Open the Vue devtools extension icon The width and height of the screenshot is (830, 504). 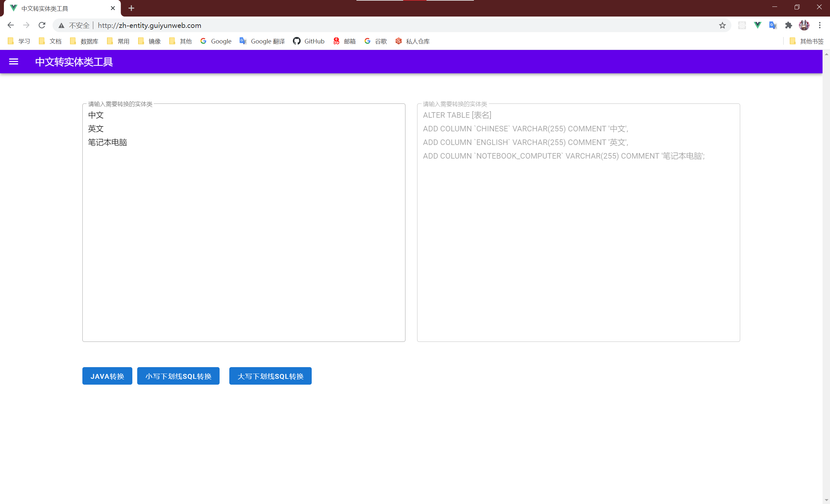tap(757, 25)
